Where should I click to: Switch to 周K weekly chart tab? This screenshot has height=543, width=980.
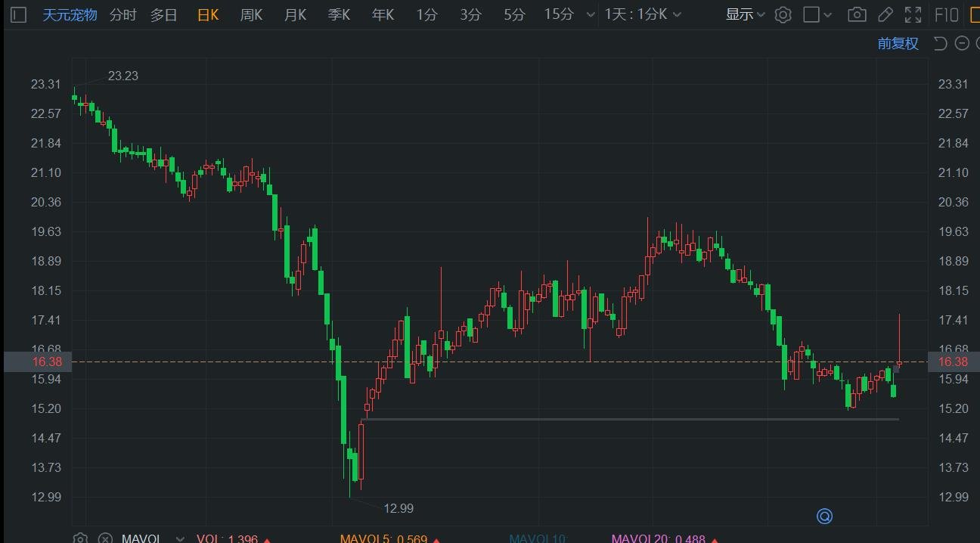click(251, 14)
